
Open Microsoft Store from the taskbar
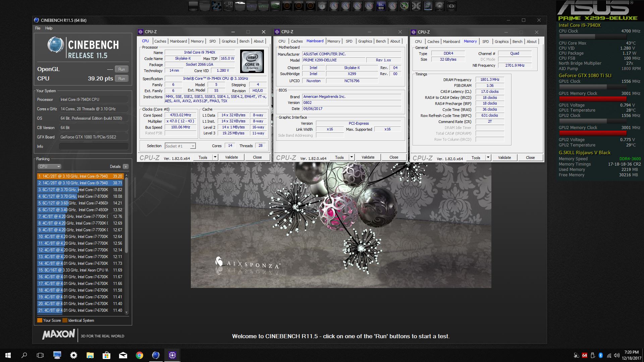tap(106, 355)
